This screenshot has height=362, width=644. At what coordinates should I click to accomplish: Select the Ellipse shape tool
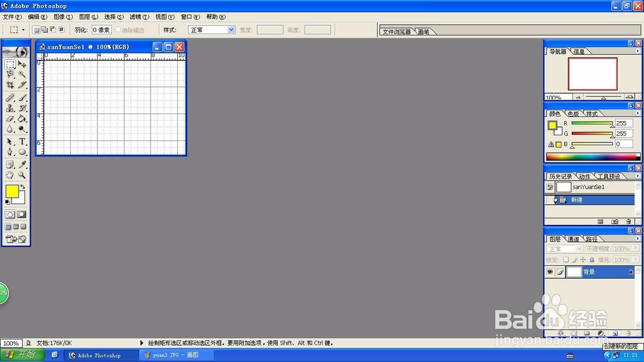pos(22,152)
